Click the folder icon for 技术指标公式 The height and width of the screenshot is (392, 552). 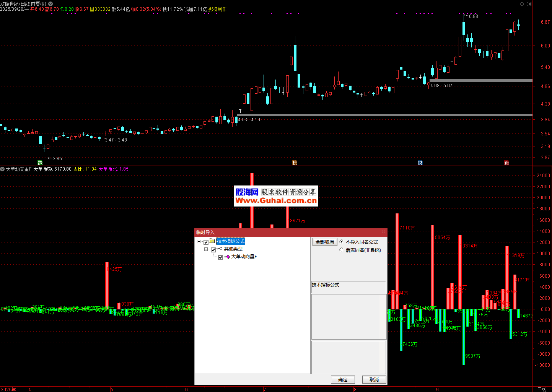(212, 241)
